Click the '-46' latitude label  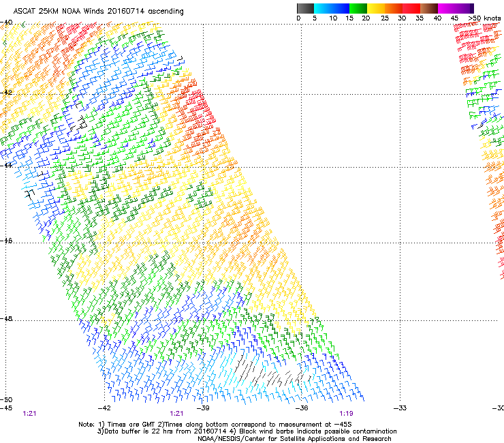(6, 241)
